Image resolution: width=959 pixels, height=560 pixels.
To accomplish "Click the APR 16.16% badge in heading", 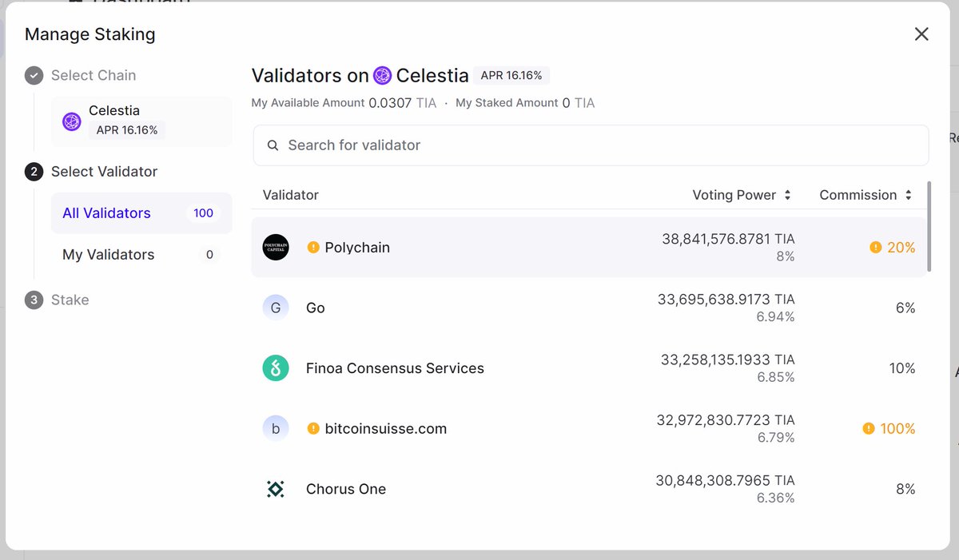I will click(511, 76).
